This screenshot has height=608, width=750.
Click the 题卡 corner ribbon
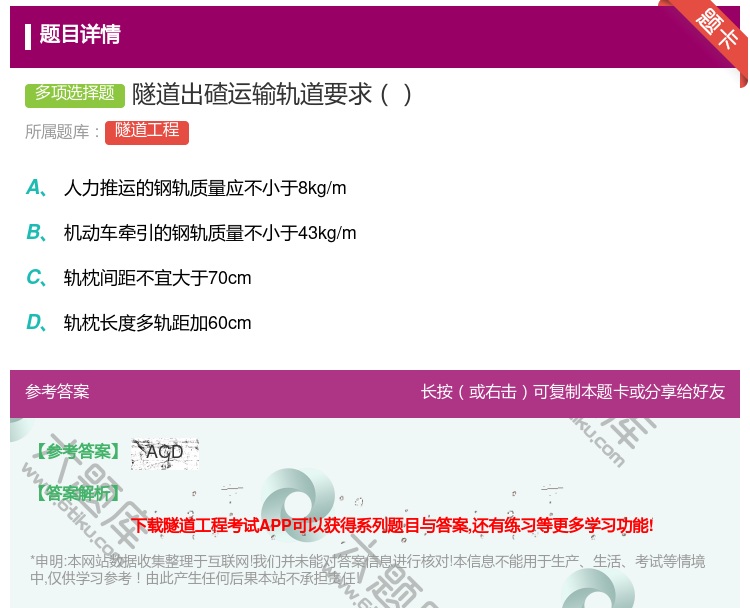coord(715,36)
